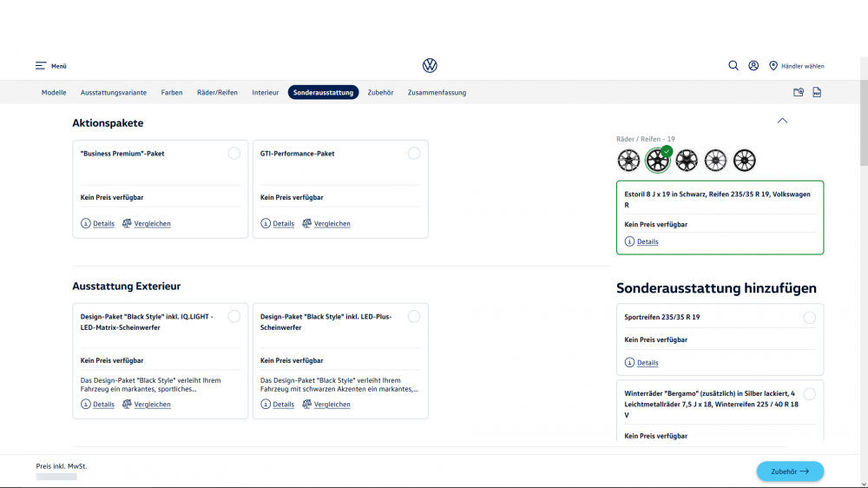Click the saved configurations folder icon
Screen dimensions: 868x488
799,93
